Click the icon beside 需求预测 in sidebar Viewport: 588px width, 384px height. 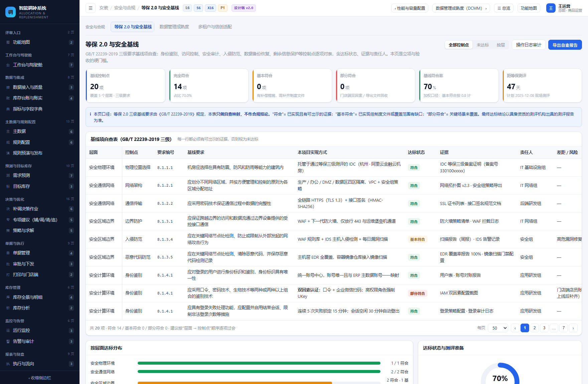point(8,176)
